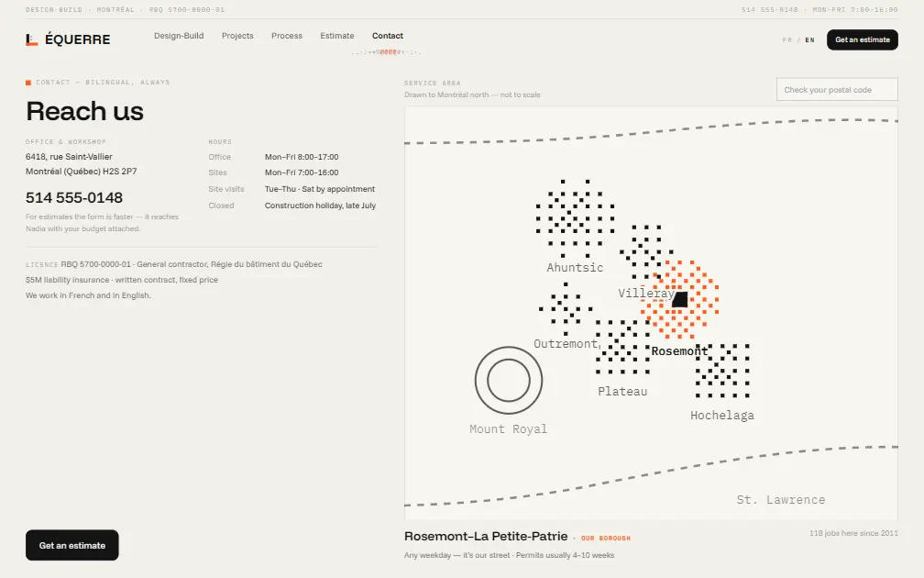This screenshot has height=578, width=924.
Task: Click the Rosemont–La Petite-Patrie heading
Action: [486, 537]
